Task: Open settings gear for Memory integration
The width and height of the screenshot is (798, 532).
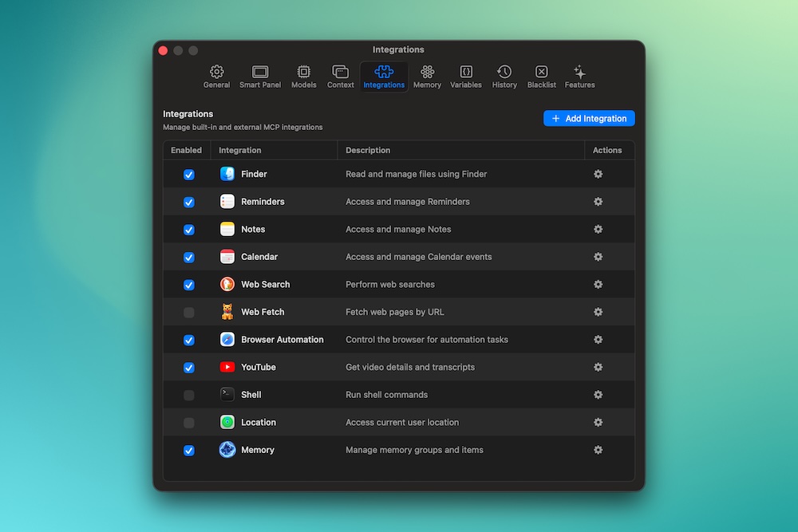Action: pos(598,450)
